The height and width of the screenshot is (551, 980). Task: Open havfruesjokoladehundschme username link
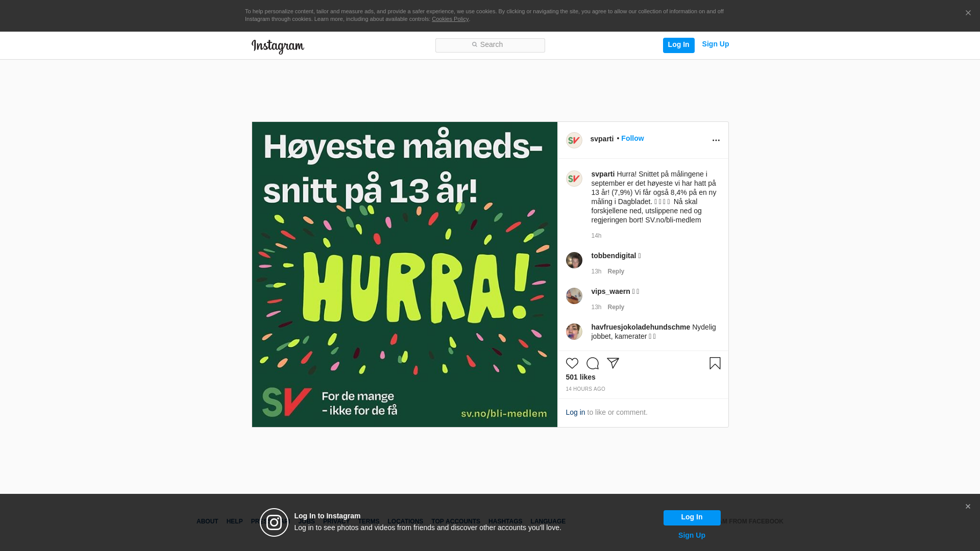tap(641, 327)
